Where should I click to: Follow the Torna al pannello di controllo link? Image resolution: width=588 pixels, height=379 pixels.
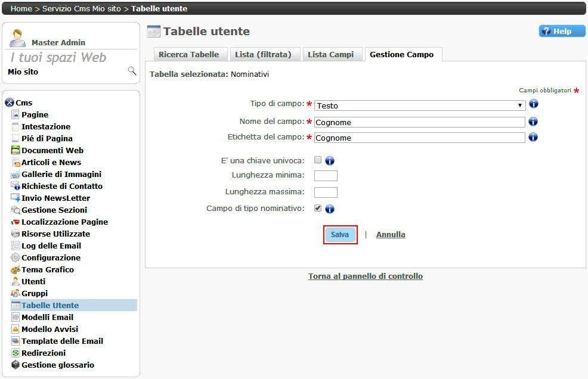click(x=365, y=277)
